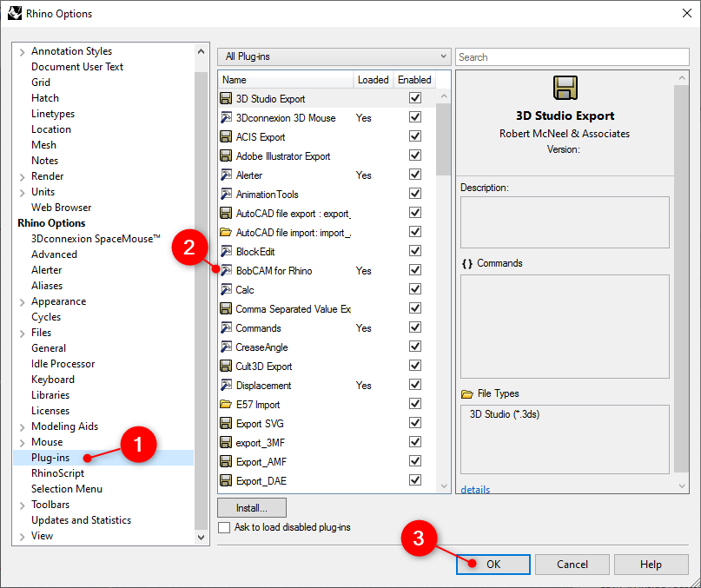Viewport: 701px width, 588px height.
Task: Expand the Files tree node
Action: click(x=22, y=334)
